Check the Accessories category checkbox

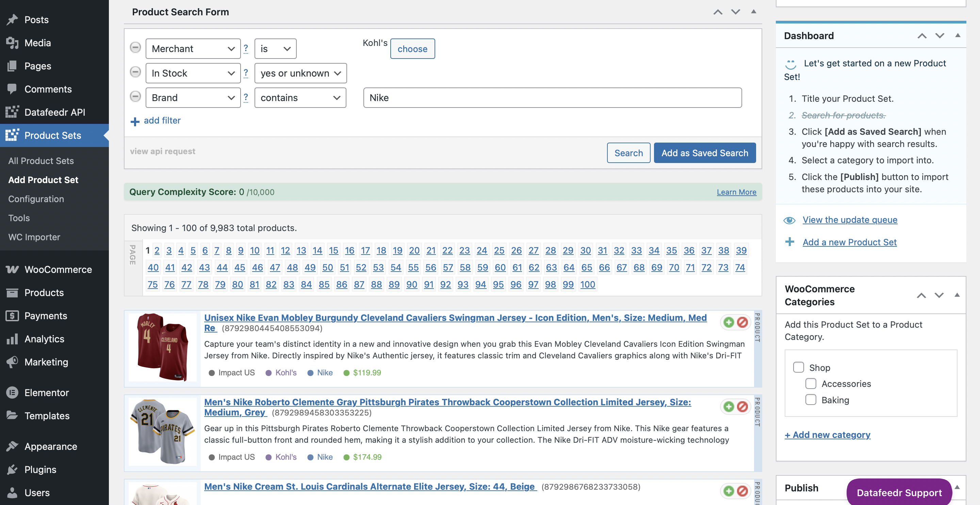point(811,384)
